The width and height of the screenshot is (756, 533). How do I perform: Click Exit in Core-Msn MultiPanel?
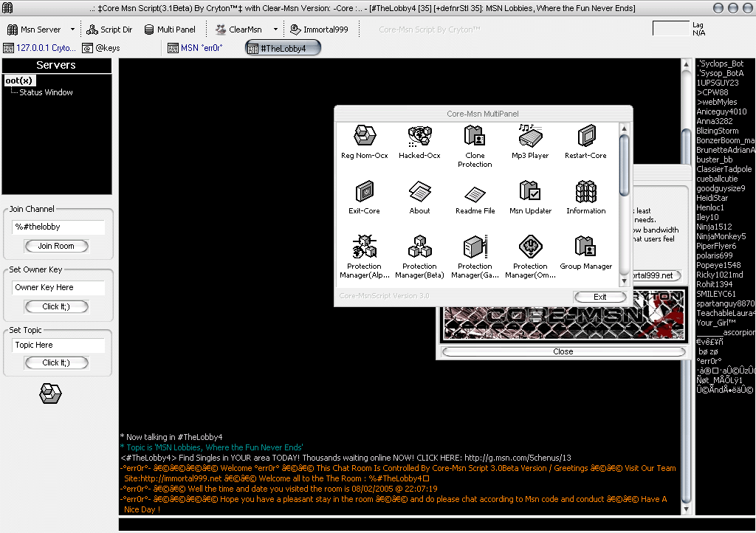(599, 297)
